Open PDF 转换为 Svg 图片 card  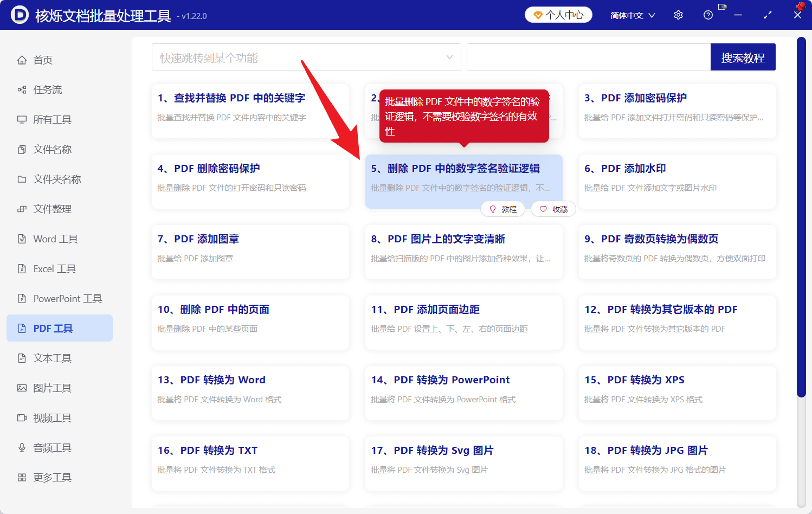(464, 464)
